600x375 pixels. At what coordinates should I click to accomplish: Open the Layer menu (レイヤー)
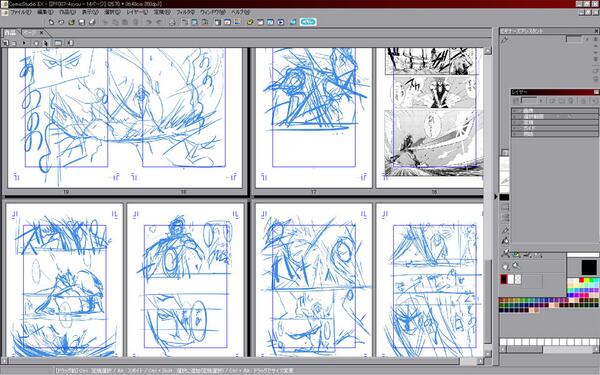137,12
